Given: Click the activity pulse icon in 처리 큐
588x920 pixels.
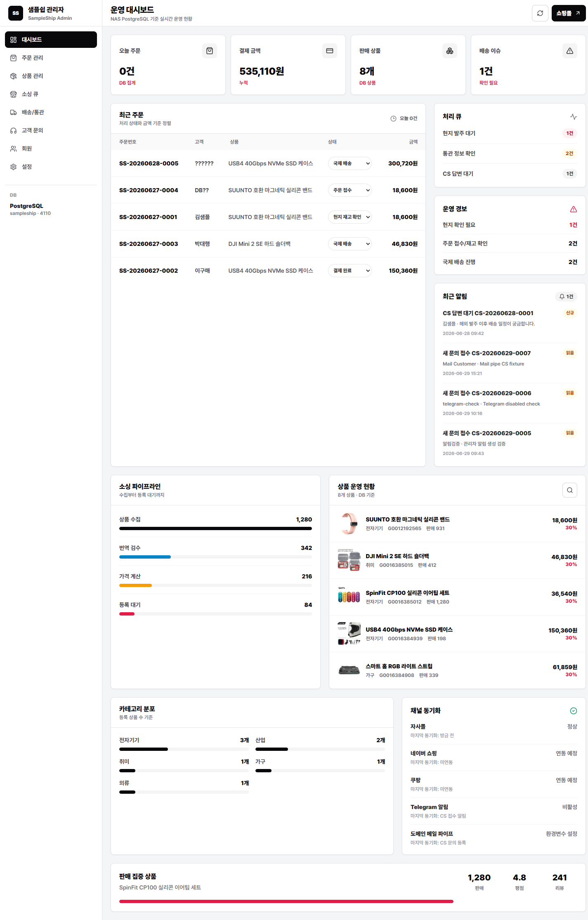Looking at the screenshot, I should tap(574, 117).
